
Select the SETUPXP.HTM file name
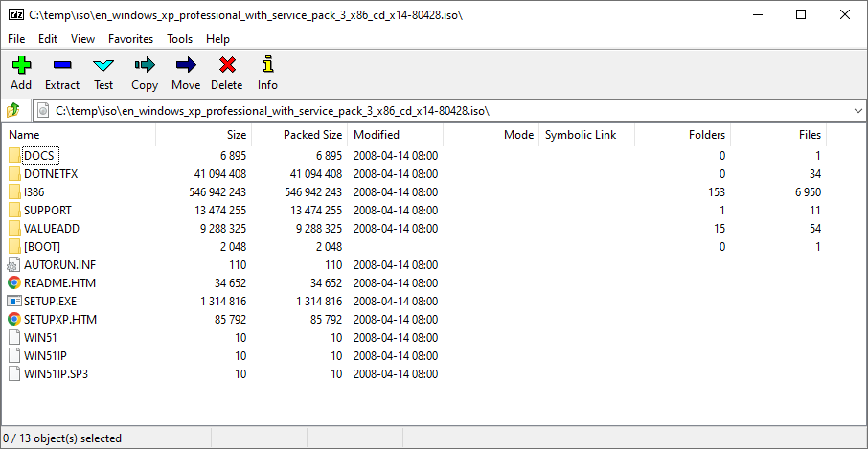[60, 320]
